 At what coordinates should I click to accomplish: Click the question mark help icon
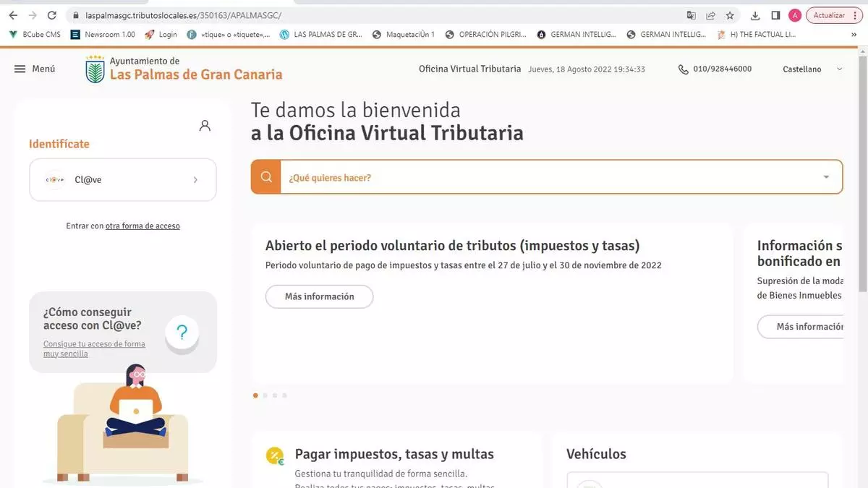pos(182,333)
